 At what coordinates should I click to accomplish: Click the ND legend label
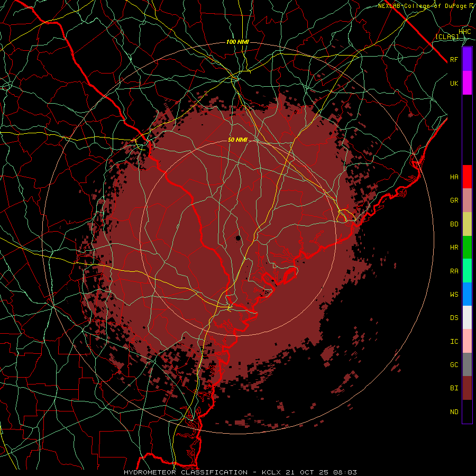(454, 412)
